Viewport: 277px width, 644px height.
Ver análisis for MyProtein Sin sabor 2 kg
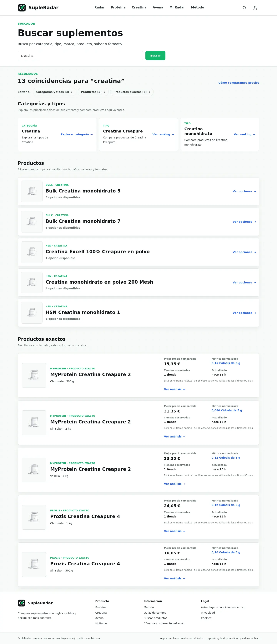pos(174,437)
